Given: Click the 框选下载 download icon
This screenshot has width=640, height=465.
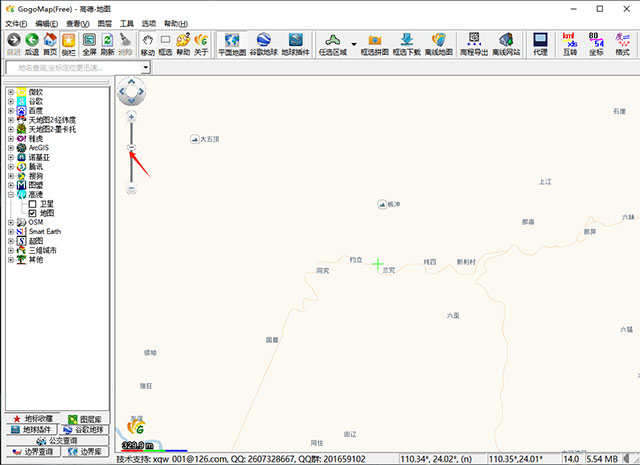Looking at the screenshot, I should tap(406, 44).
